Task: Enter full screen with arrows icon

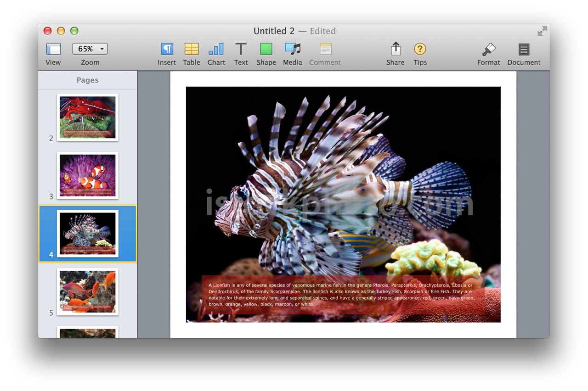Action: (x=543, y=31)
